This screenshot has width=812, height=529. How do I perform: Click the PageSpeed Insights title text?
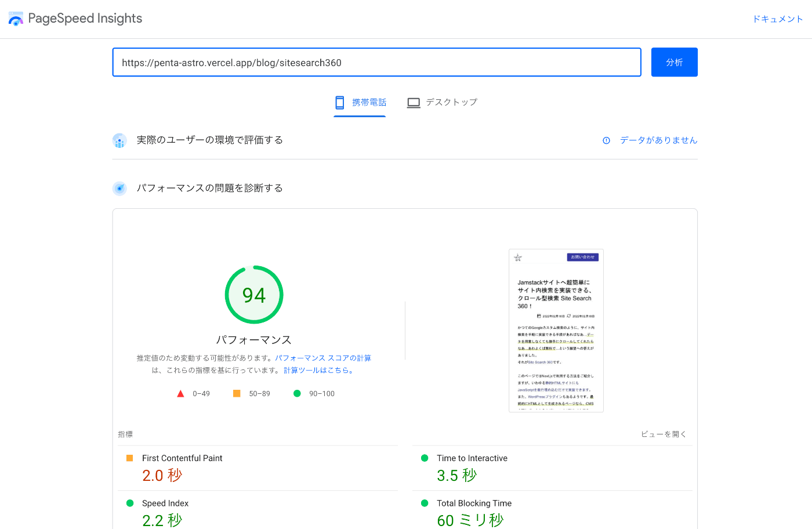85,19
